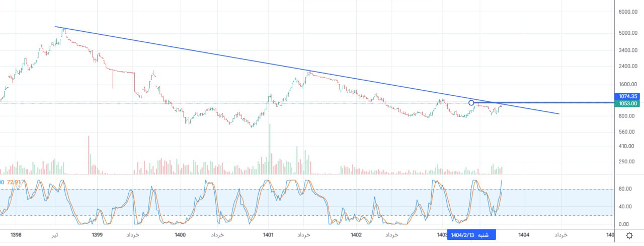The height and width of the screenshot is (246, 644).
Task: Select the horizontal blue line at 1074.35
Action: 553,103
